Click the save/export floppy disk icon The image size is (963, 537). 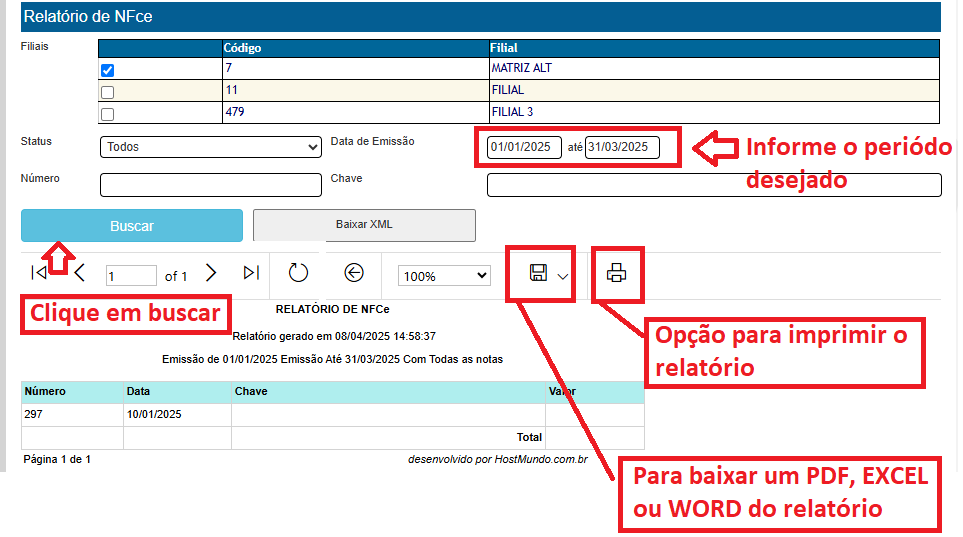[538, 274]
